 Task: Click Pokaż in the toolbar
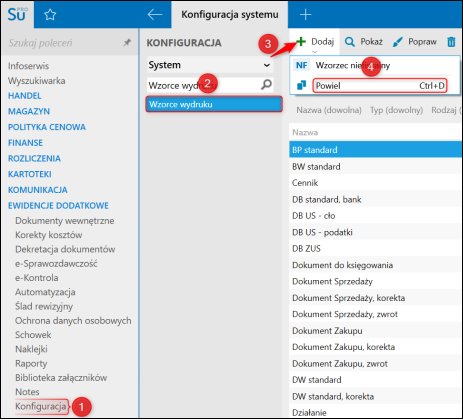tap(363, 42)
